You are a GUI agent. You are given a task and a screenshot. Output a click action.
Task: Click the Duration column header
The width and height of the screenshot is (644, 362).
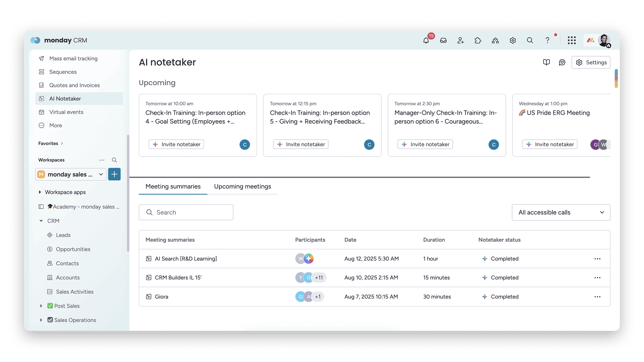(434, 240)
